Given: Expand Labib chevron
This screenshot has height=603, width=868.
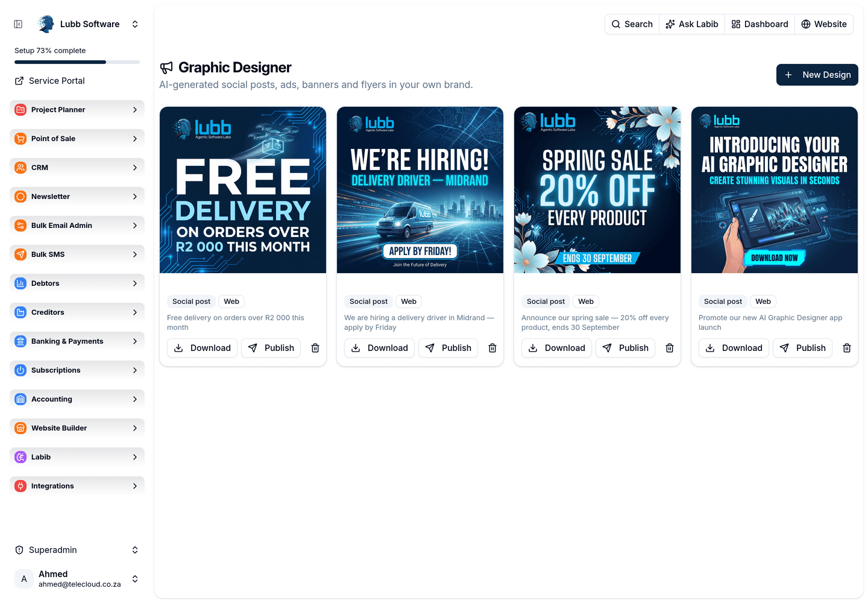Looking at the screenshot, I should coord(134,457).
